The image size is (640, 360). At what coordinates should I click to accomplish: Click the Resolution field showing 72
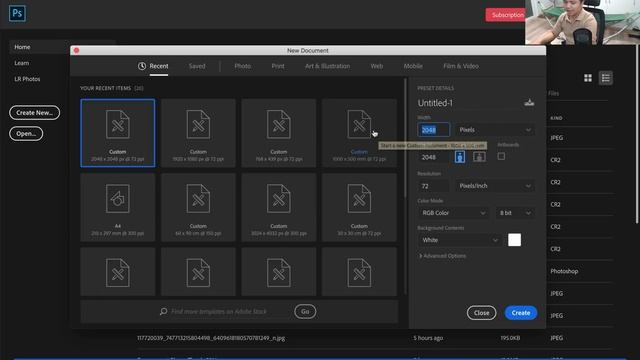[433, 186]
